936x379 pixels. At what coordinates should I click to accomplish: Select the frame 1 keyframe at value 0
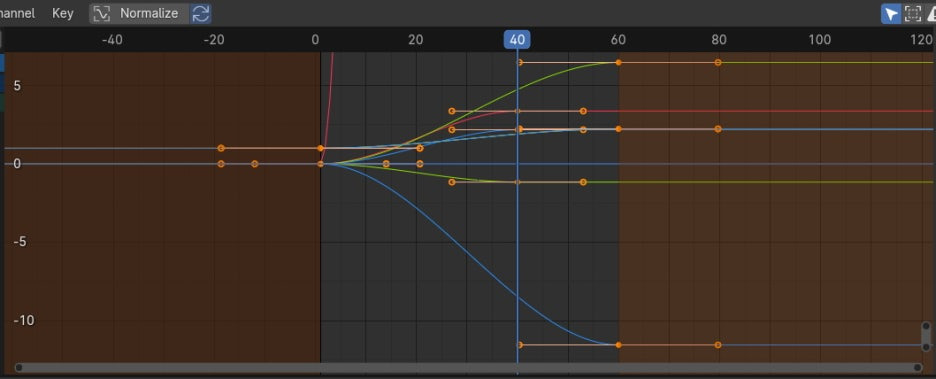321,164
